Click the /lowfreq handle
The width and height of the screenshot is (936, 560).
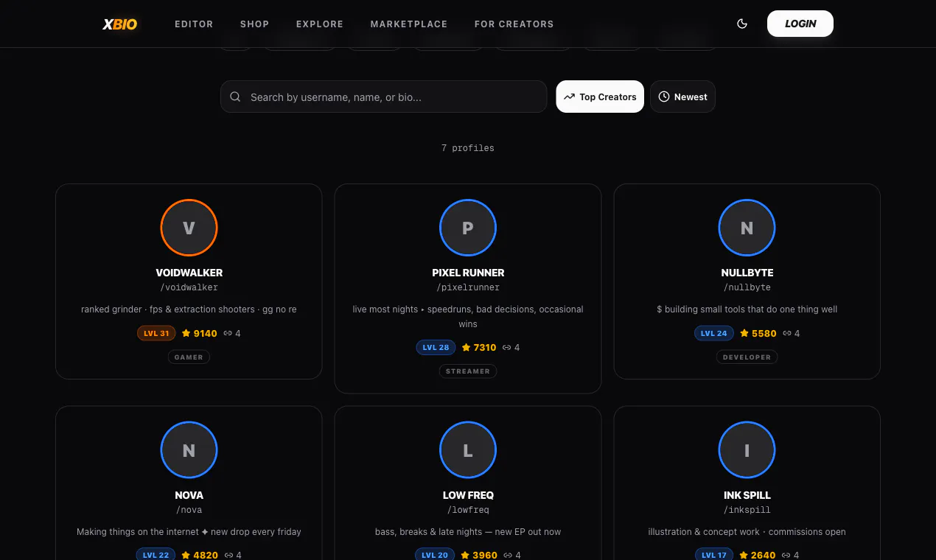(468, 510)
